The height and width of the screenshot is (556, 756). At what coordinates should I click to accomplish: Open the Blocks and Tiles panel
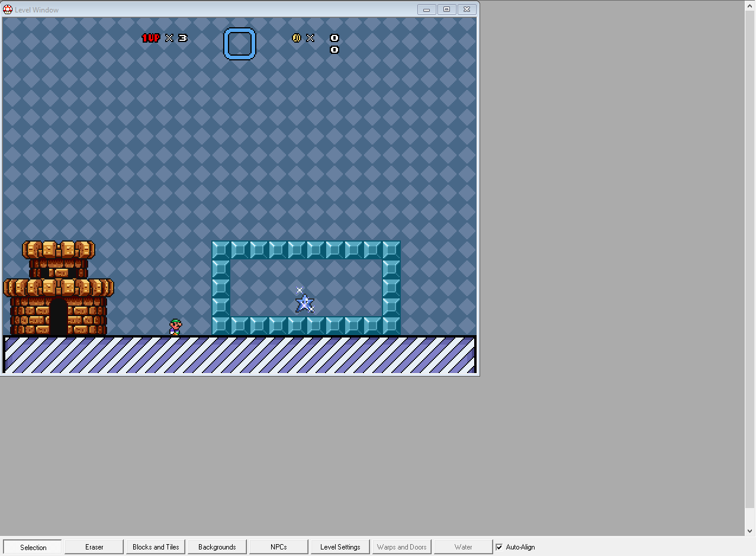pyautogui.click(x=156, y=547)
